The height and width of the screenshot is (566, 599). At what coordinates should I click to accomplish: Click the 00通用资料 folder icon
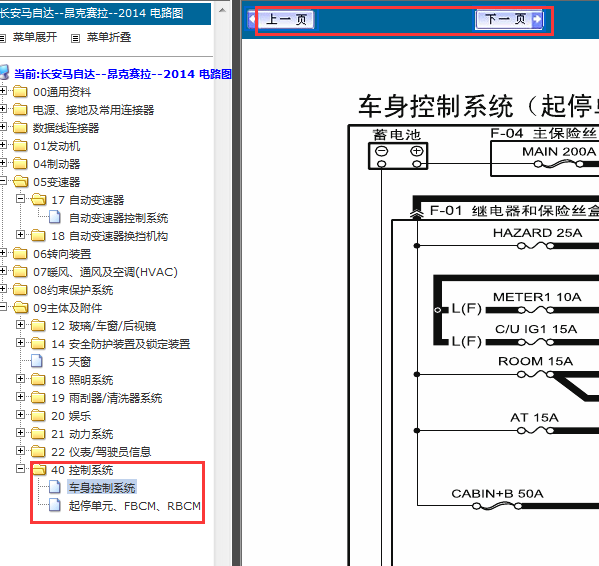coord(20,92)
